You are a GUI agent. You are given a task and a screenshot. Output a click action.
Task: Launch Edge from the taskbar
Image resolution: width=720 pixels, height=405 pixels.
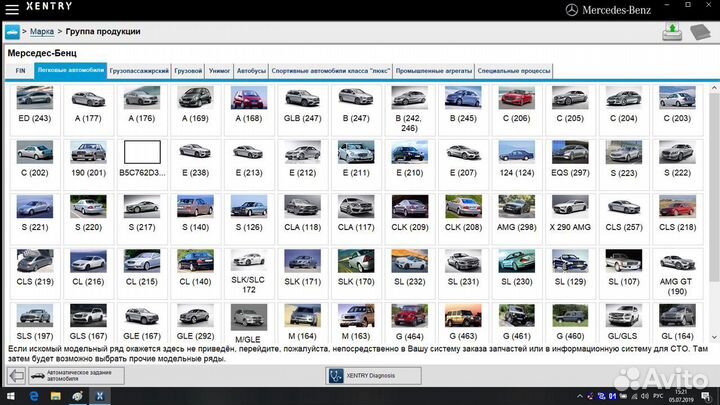coord(34,396)
